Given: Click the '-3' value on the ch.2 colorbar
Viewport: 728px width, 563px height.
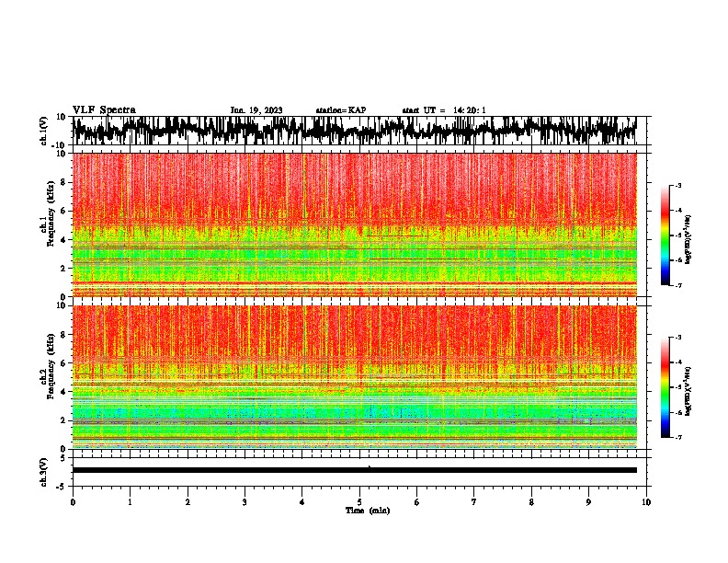Looking at the screenshot, I should 678,338.
